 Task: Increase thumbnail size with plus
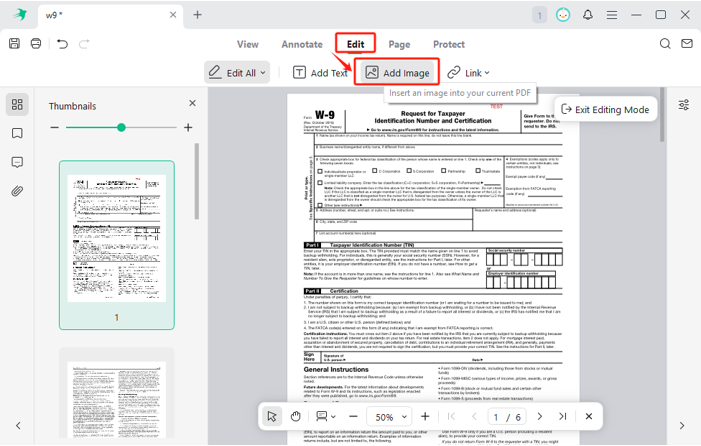[188, 127]
